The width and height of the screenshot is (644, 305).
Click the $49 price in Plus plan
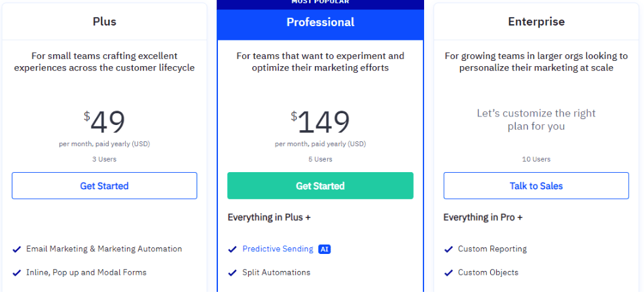pyautogui.click(x=104, y=122)
